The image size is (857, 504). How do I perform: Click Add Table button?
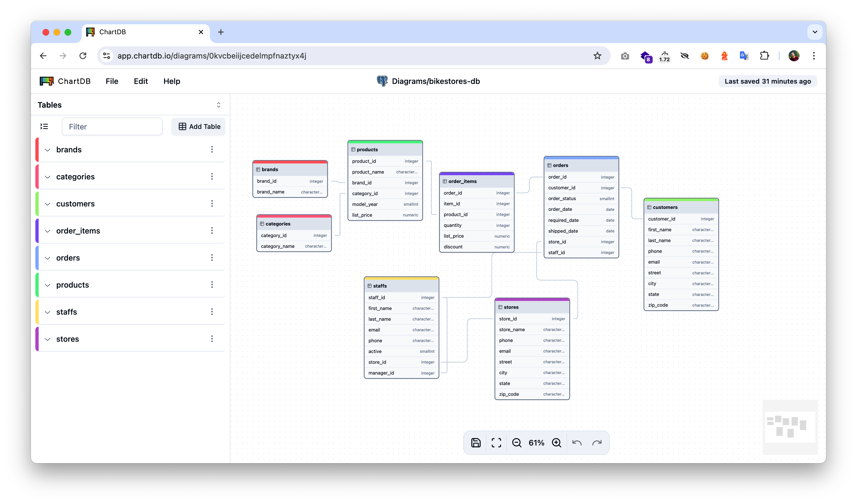click(x=200, y=127)
